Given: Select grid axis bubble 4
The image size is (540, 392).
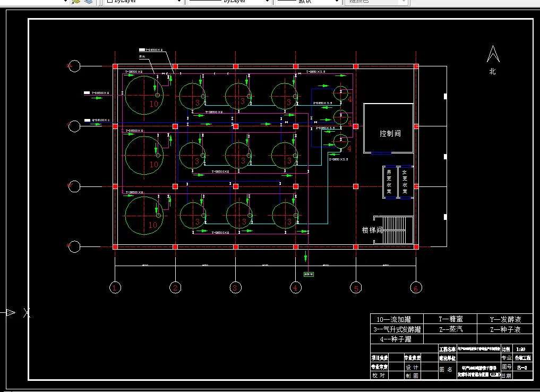Looking at the screenshot, I should (x=295, y=287).
